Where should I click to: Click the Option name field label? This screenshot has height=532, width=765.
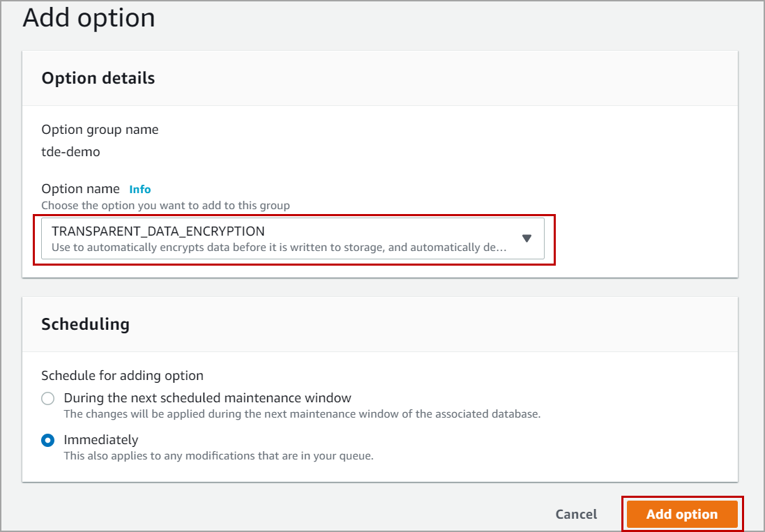81,189
